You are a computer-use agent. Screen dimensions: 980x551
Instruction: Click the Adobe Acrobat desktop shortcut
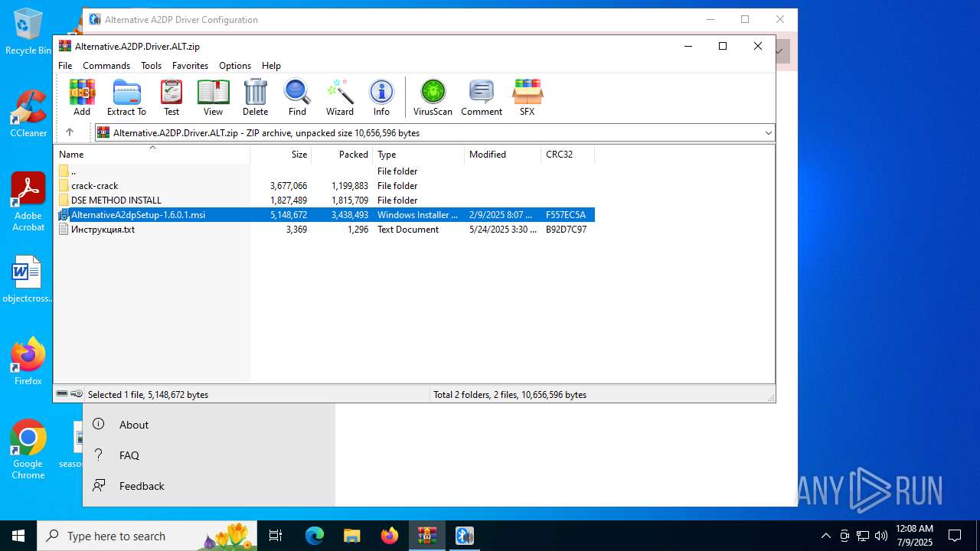coord(28,202)
